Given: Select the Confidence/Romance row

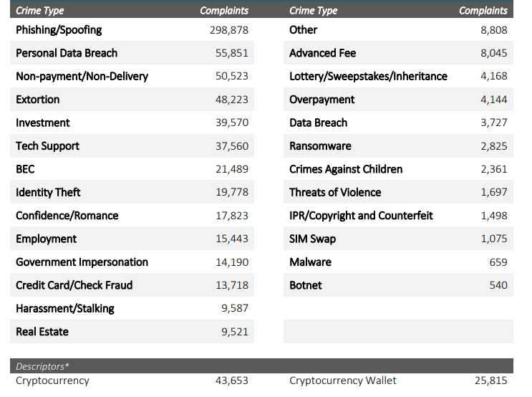Looking at the screenshot, I should coord(132,215).
